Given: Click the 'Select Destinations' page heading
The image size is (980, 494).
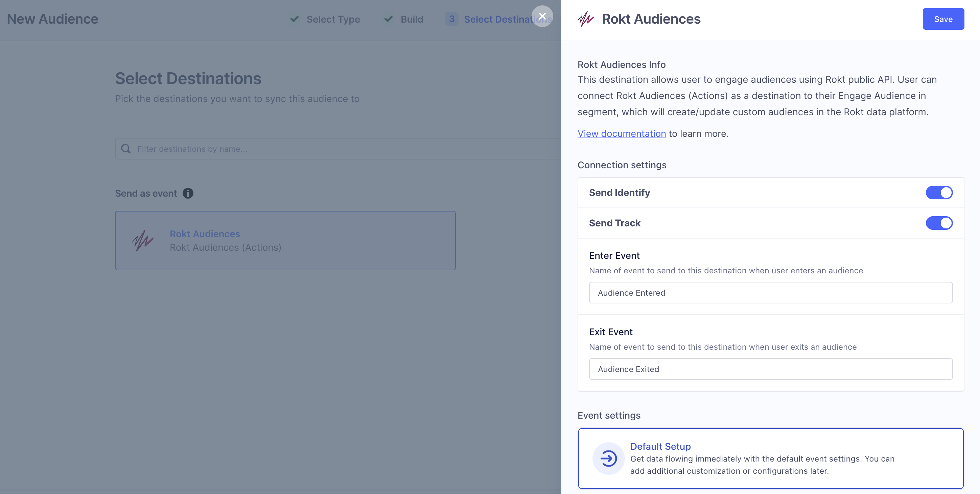Looking at the screenshot, I should coord(188,79).
